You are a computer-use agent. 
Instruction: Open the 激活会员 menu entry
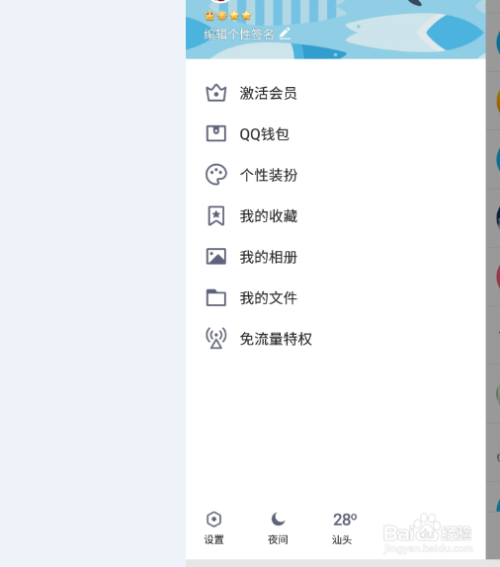[268, 93]
